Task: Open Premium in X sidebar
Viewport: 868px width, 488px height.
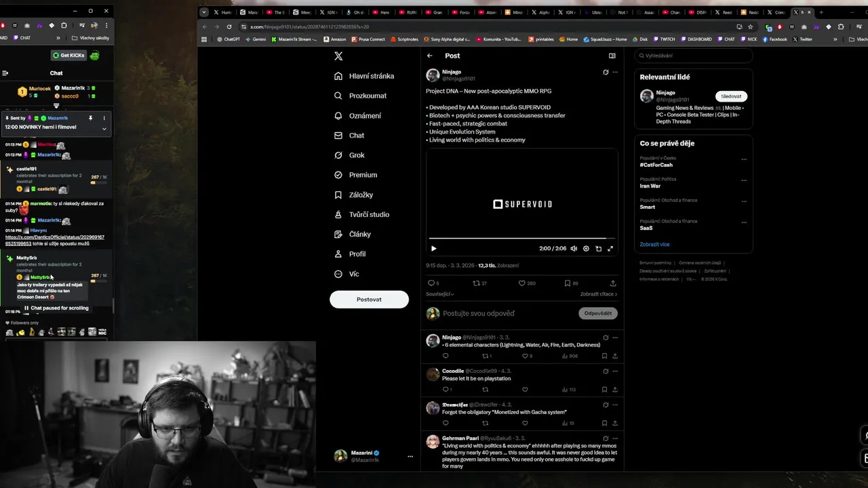Action: coord(355,175)
